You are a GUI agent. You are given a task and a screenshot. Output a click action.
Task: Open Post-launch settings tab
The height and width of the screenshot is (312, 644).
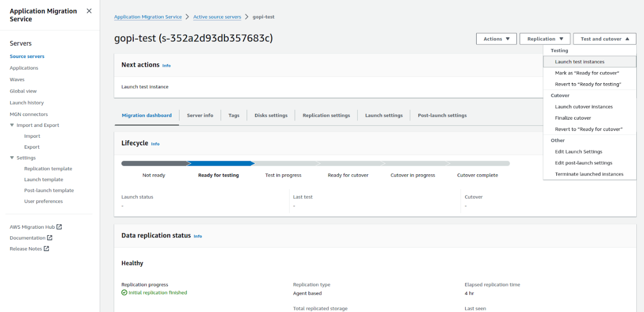tap(442, 115)
